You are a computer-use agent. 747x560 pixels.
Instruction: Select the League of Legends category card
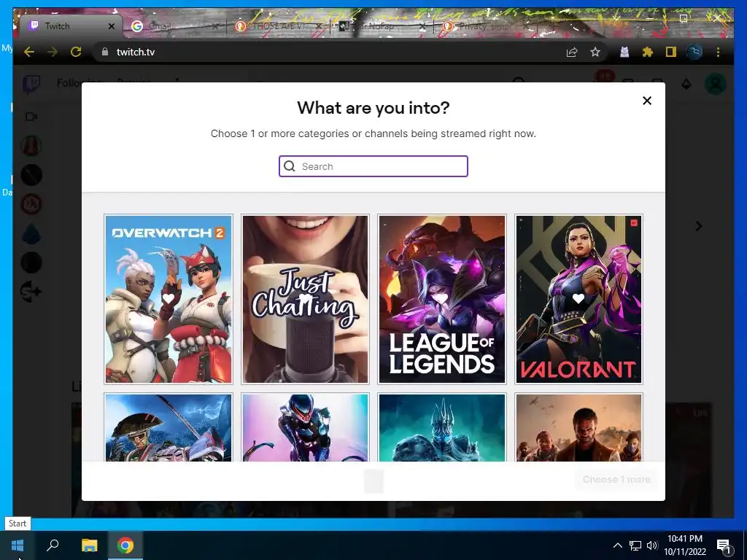441,299
